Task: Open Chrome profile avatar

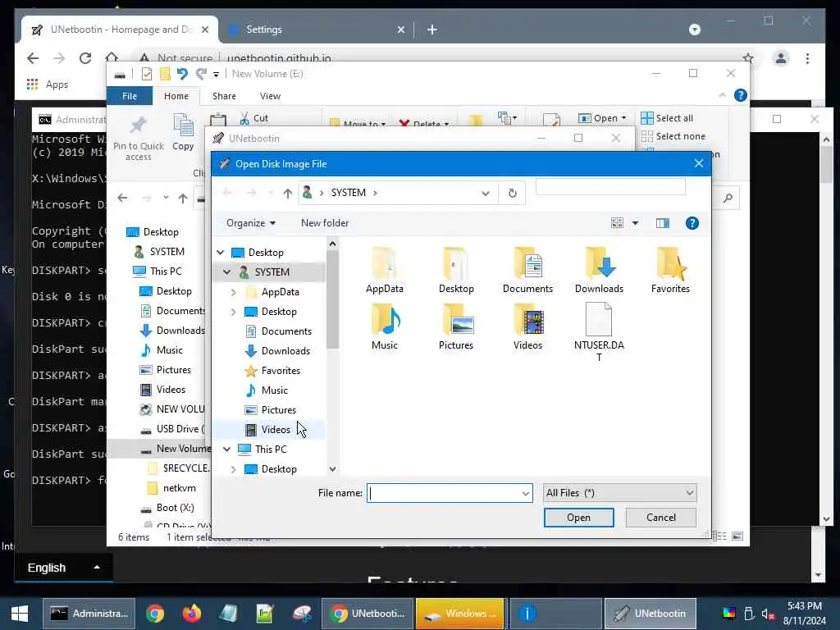Action: point(781,58)
